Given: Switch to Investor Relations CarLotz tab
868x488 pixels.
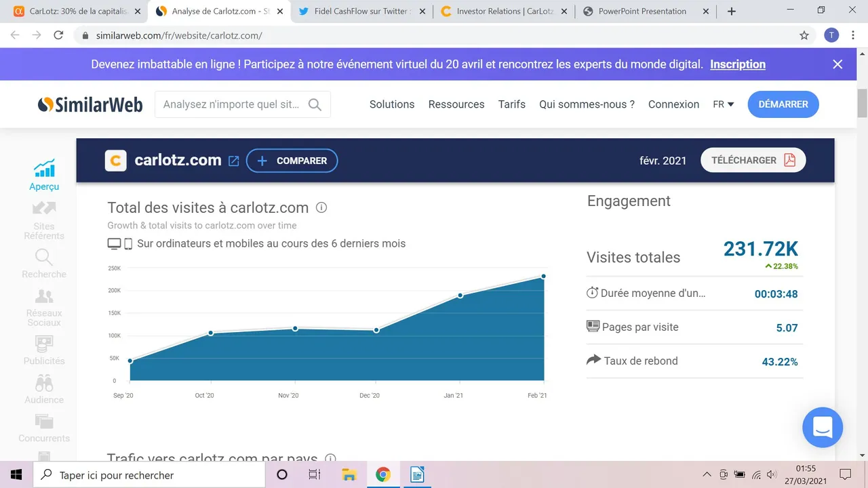Looking at the screenshot, I should [503, 12].
